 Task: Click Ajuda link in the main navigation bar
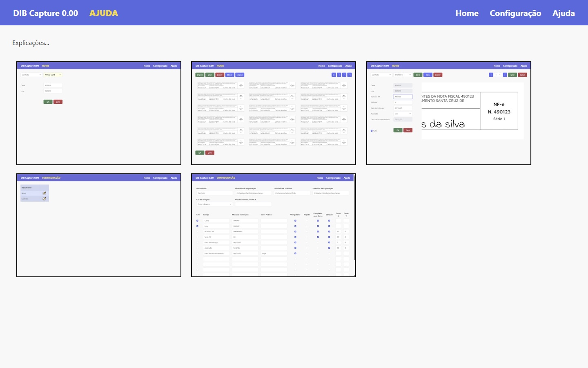[x=563, y=13]
